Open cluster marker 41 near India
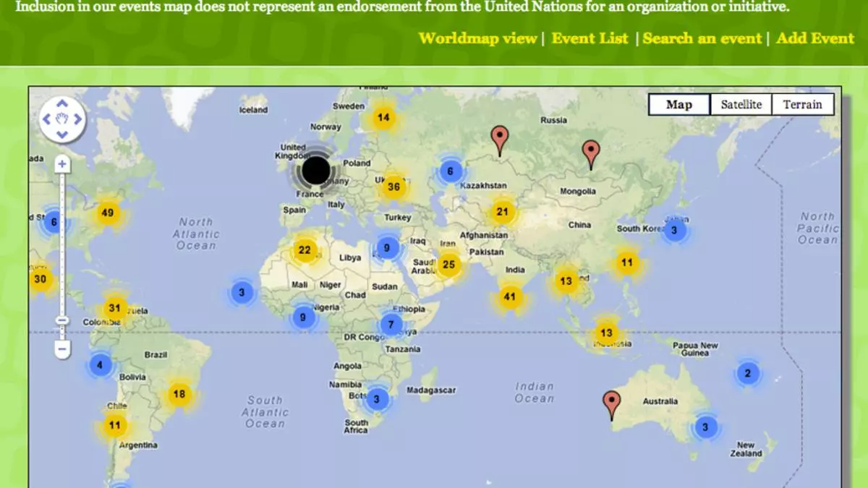The height and width of the screenshot is (488, 868). tap(511, 296)
